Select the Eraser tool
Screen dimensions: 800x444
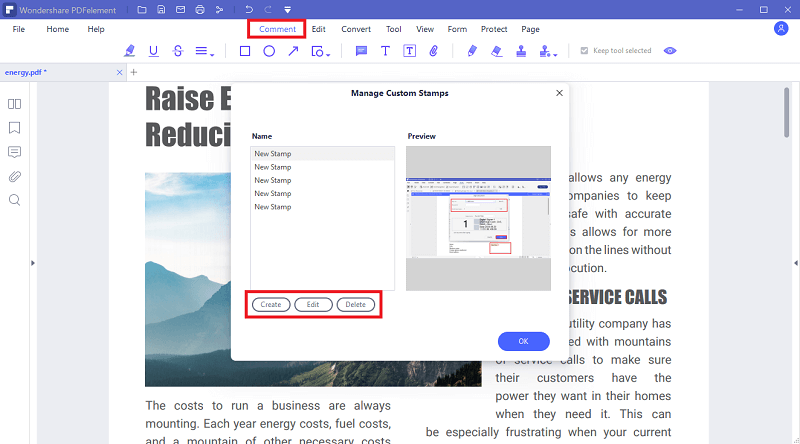[496, 51]
